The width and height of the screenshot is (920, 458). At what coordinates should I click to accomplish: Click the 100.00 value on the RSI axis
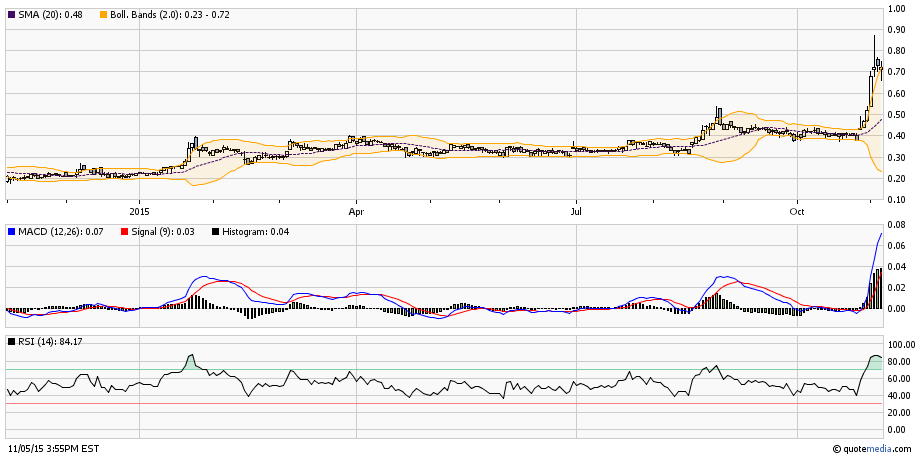click(902, 344)
